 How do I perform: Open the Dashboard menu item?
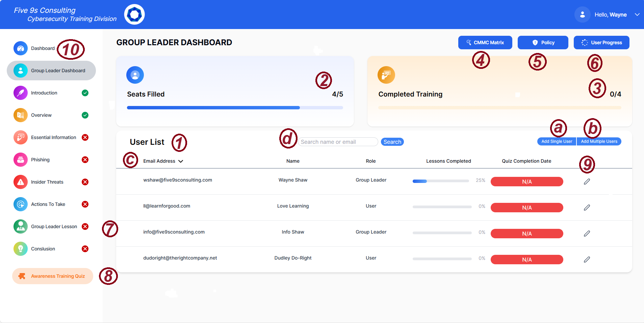[x=43, y=48]
